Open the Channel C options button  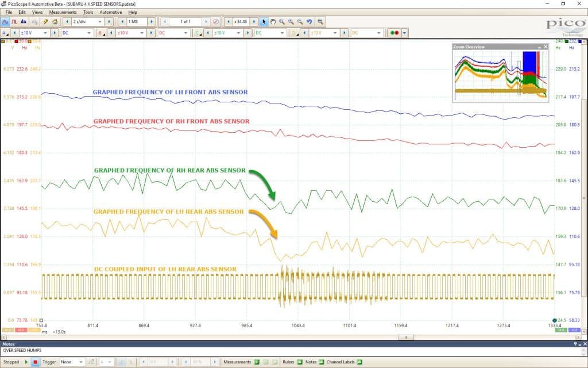point(198,33)
